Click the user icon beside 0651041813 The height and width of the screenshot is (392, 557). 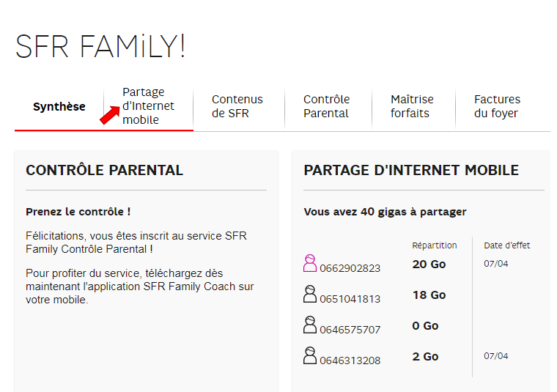tap(310, 294)
